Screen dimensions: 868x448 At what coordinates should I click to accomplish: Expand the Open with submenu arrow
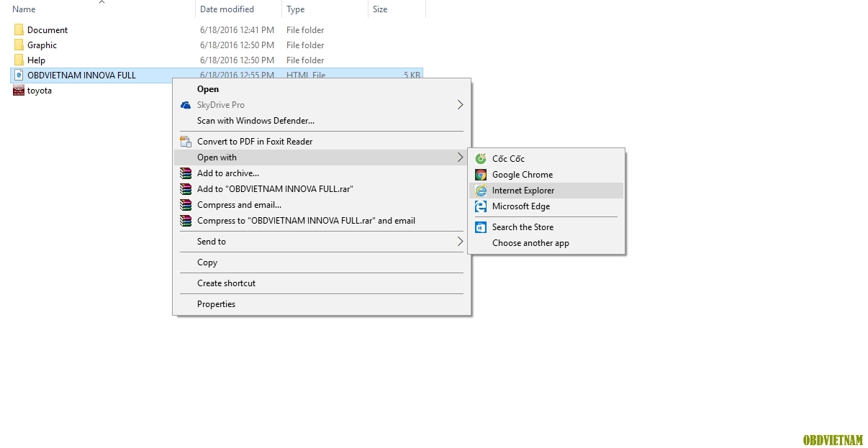(461, 157)
